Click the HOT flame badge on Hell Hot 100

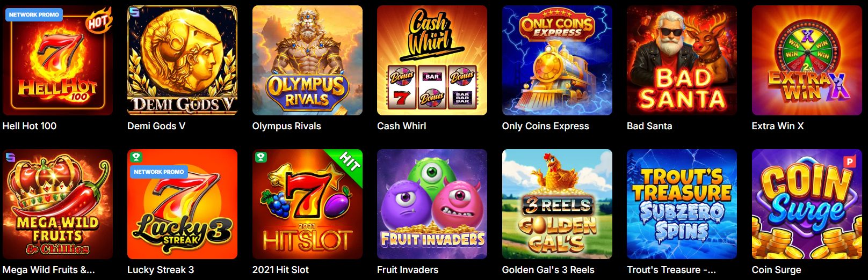click(x=99, y=21)
